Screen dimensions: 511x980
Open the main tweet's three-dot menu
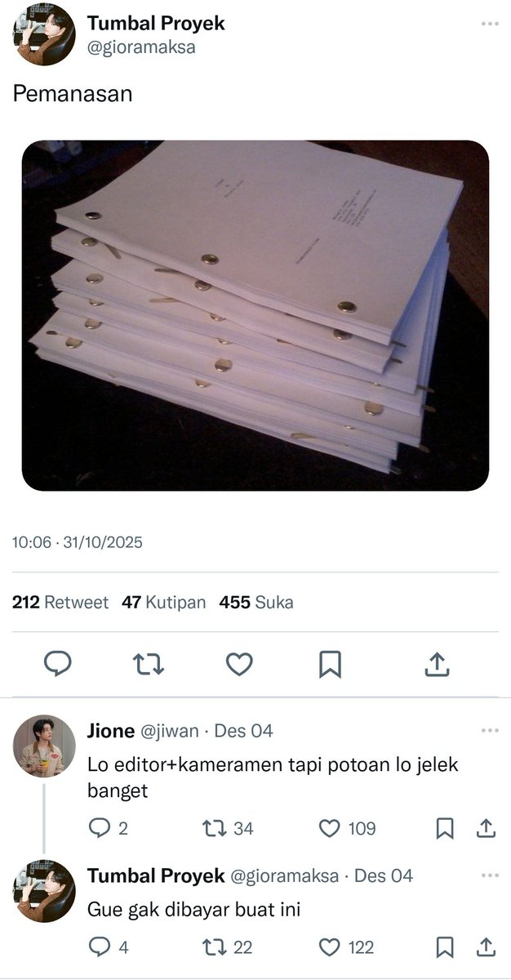[x=489, y=24]
